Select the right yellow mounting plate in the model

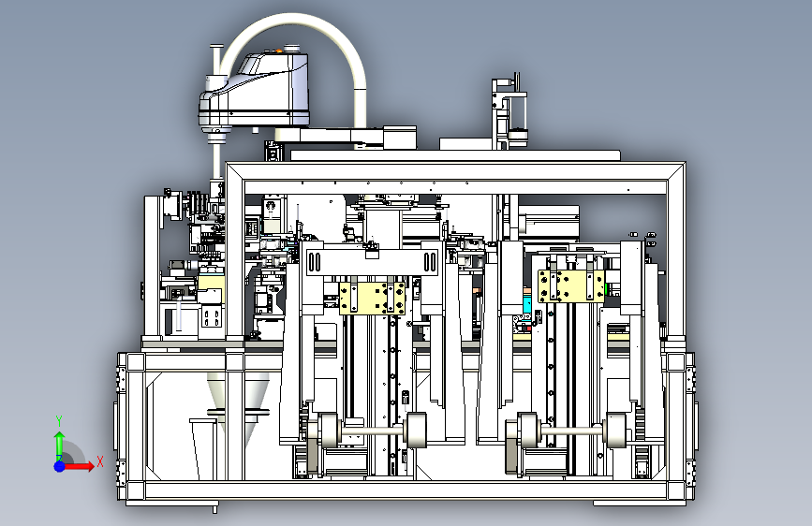[571, 285]
